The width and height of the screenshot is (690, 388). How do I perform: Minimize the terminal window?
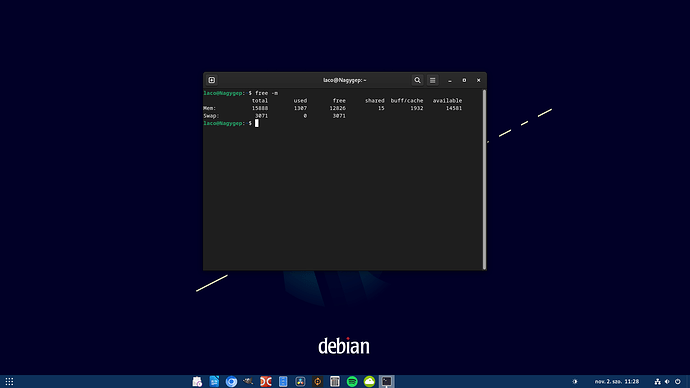[x=450, y=81]
